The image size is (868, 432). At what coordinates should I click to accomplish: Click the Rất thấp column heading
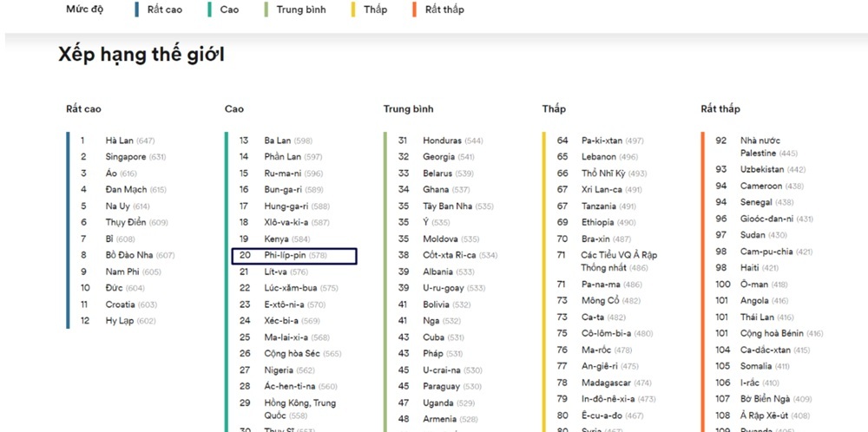[720, 109]
